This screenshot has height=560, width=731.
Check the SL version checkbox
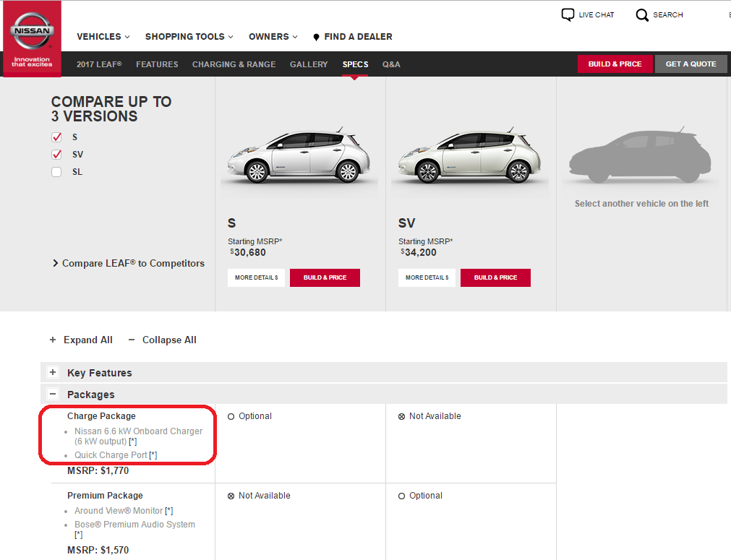coord(56,171)
